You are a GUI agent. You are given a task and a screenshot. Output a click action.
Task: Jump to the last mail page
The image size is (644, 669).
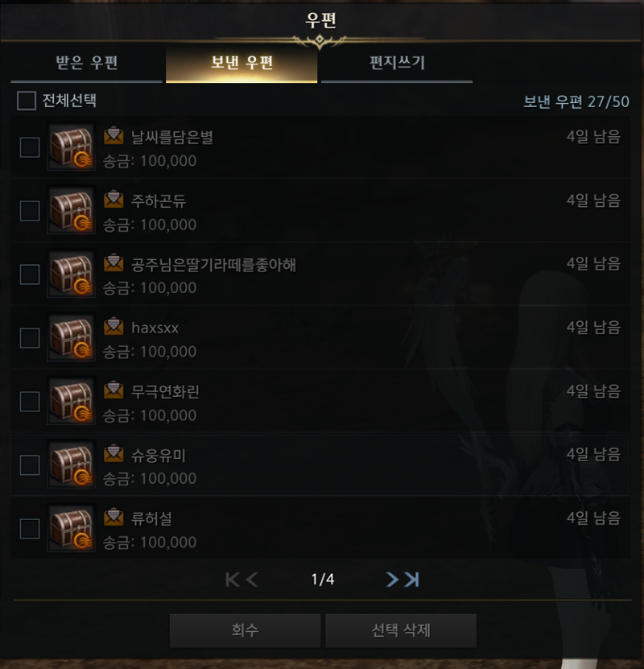click(x=412, y=580)
